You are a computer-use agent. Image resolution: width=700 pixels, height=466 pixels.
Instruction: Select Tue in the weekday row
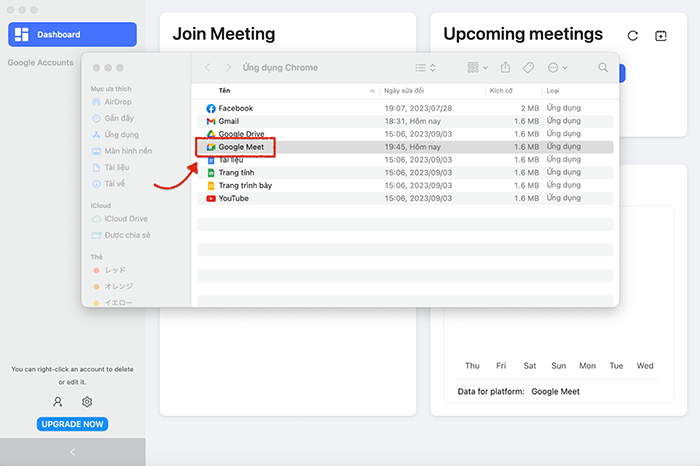coord(616,366)
